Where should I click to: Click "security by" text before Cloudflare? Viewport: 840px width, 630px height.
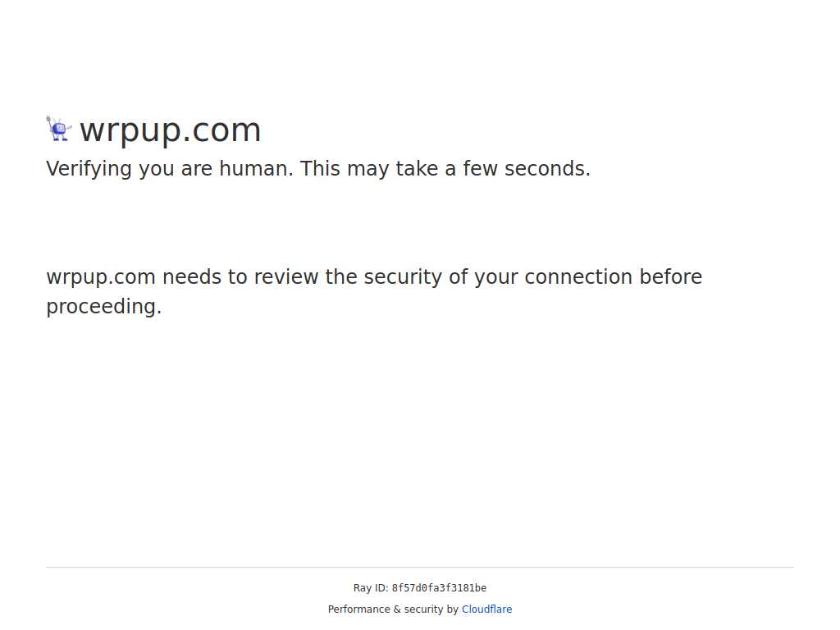click(431, 609)
